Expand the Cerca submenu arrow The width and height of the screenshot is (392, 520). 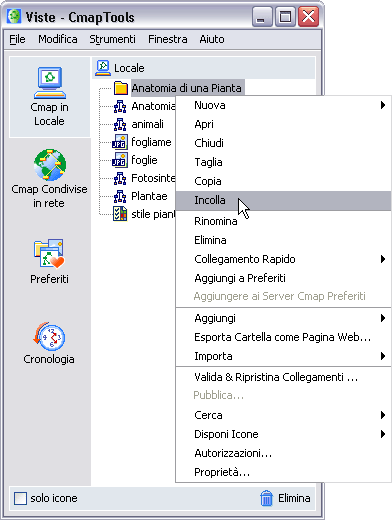(383, 415)
